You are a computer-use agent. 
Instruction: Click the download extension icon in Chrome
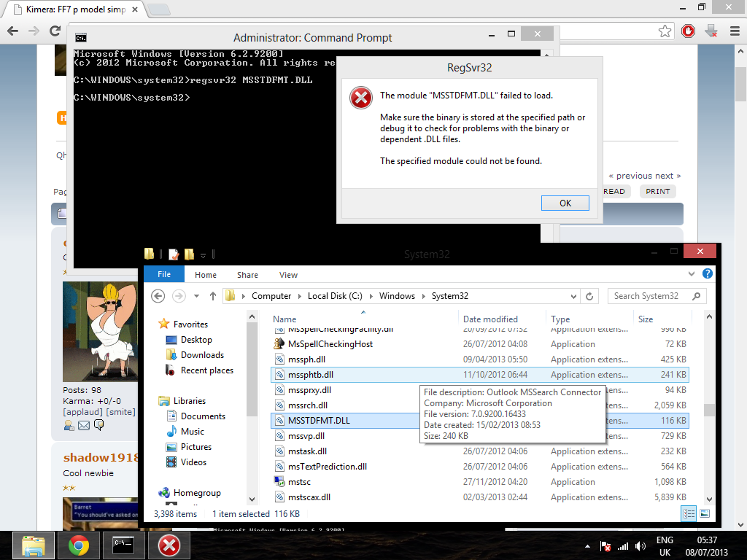coord(711,31)
